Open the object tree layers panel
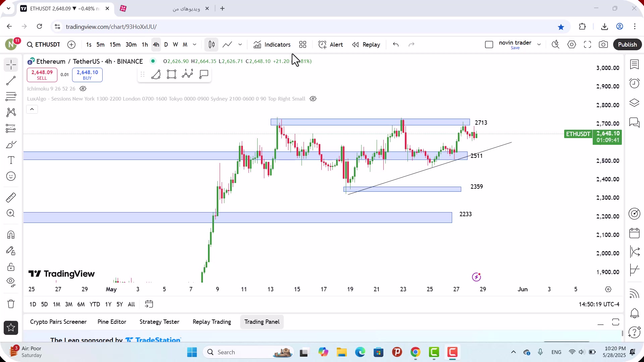 634,103
